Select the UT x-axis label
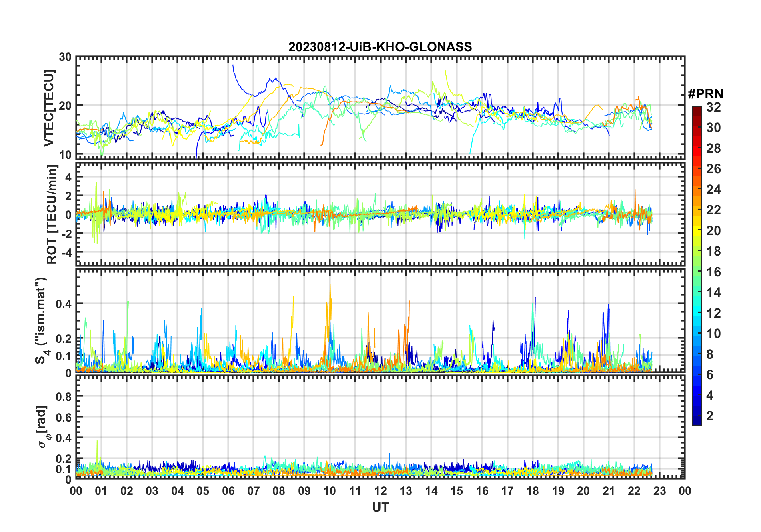The width and height of the screenshot is (761, 532). (x=380, y=508)
